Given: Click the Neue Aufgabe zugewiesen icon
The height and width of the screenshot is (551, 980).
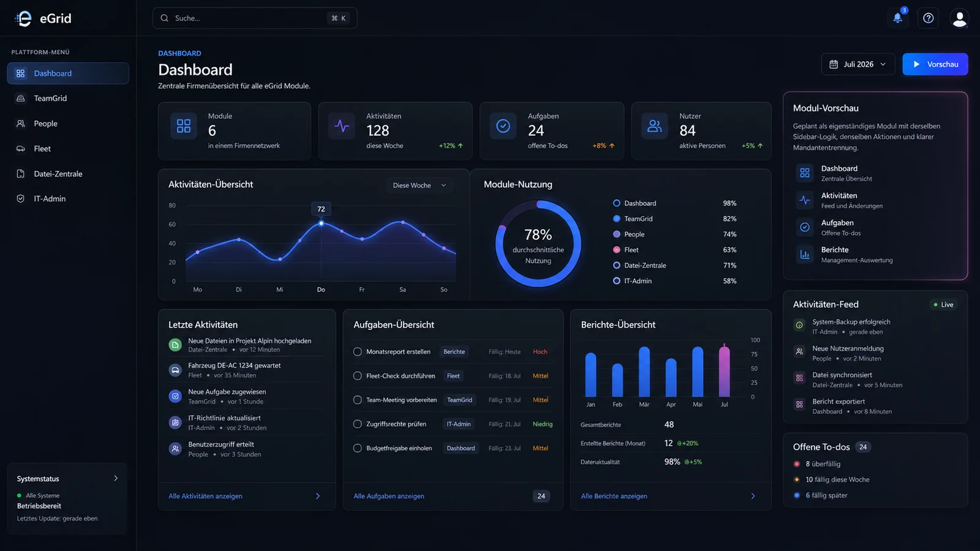Looking at the screenshot, I should [175, 396].
